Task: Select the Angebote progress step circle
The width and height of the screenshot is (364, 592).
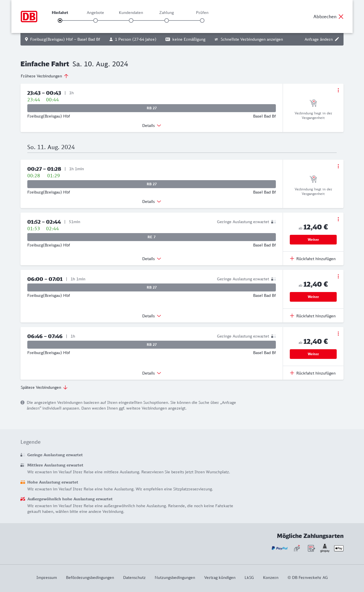Action: 96,20
